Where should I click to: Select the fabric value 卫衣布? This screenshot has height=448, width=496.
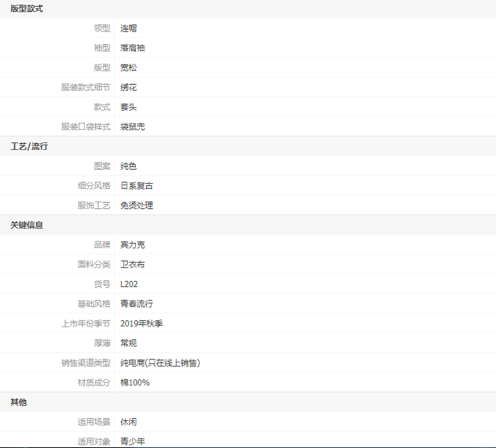tap(132, 264)
